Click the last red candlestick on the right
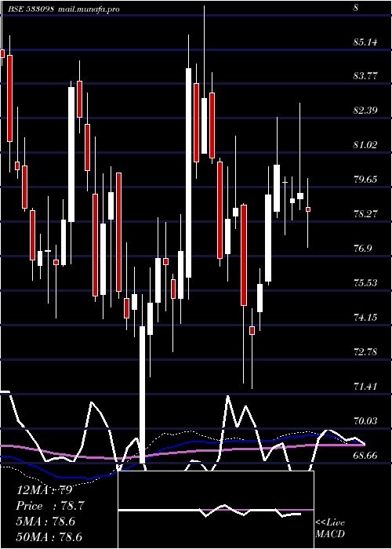 point(308,209)
